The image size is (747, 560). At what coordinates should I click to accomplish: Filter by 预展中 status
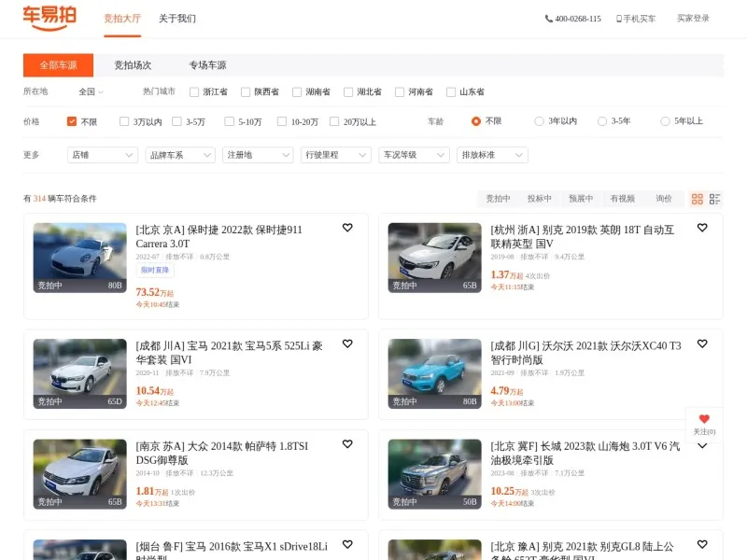[x=581, y=199]
